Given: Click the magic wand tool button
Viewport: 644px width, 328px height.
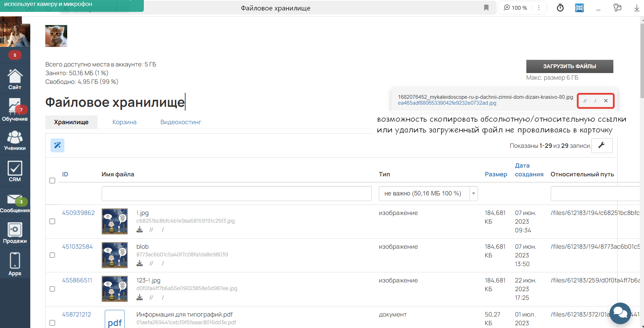Looking at the screenshot, I should point(57,145).
